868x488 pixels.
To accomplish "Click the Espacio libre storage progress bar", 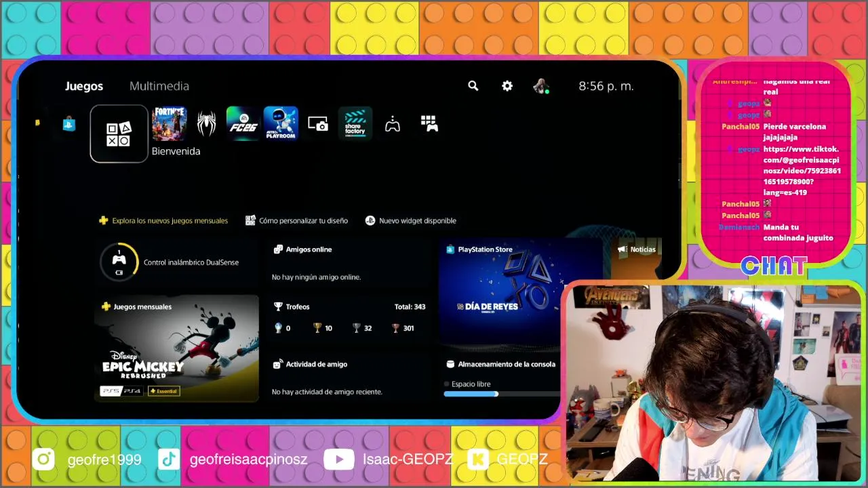I will [502, 394].
